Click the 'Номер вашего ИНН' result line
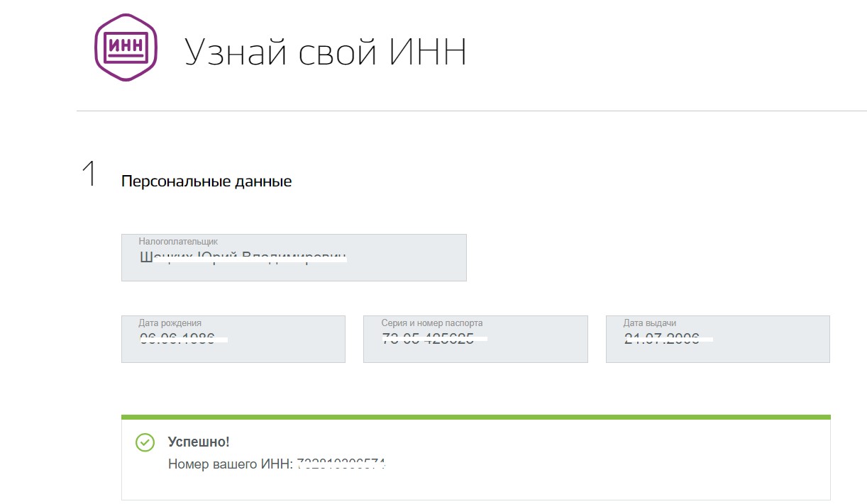This screenshot has width=867, height=504. 277,464
